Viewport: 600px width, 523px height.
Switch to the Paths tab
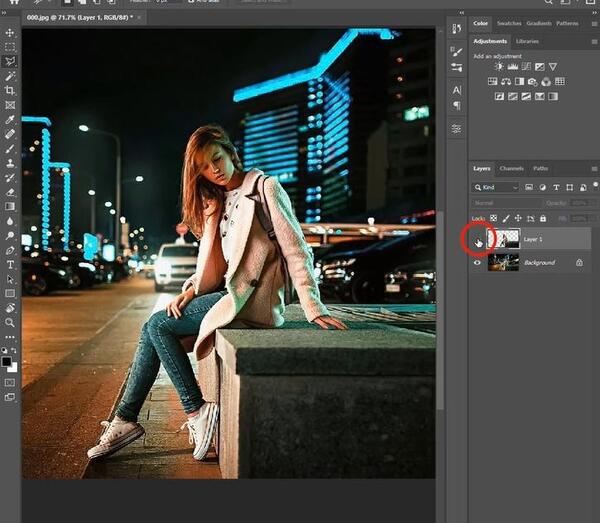pyautogui.click(x=540, y=168)
